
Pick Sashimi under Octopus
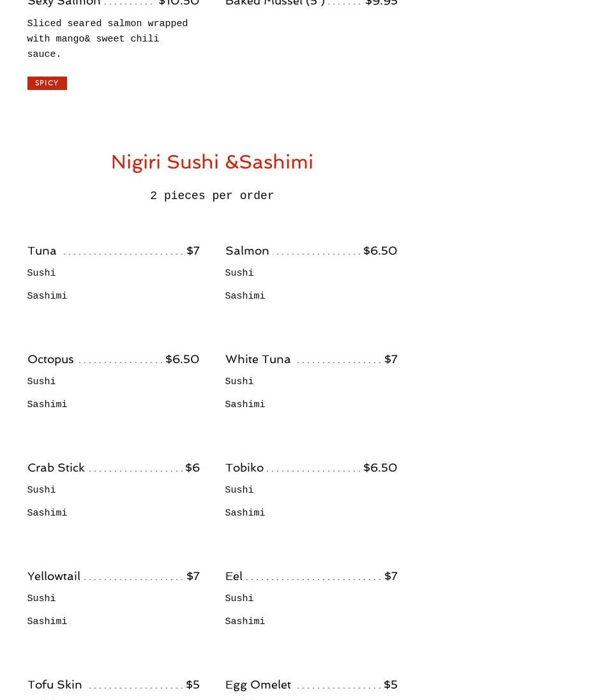pos(47,405)
